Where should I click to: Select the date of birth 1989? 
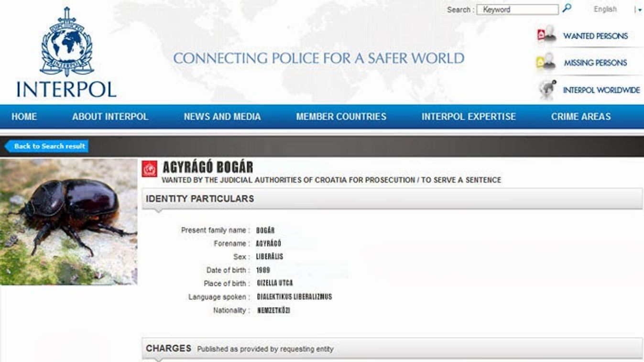(263, 270)
